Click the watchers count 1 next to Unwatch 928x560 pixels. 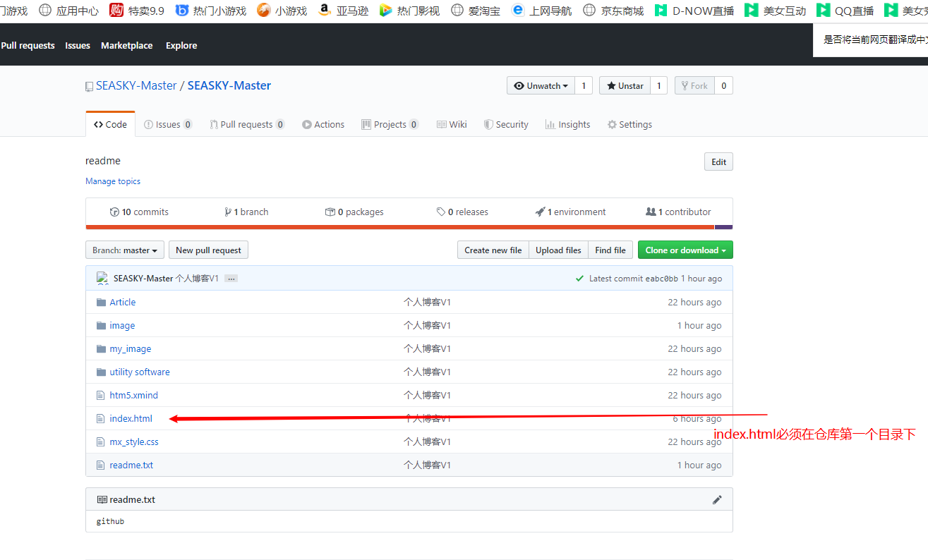[x=584, y=85]
